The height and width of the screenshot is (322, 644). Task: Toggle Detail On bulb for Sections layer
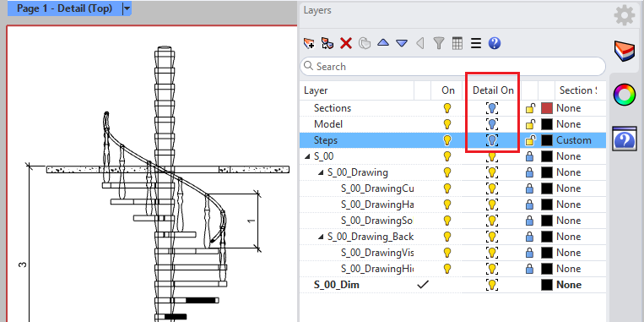pyautogui.click(x=492, y=108)
